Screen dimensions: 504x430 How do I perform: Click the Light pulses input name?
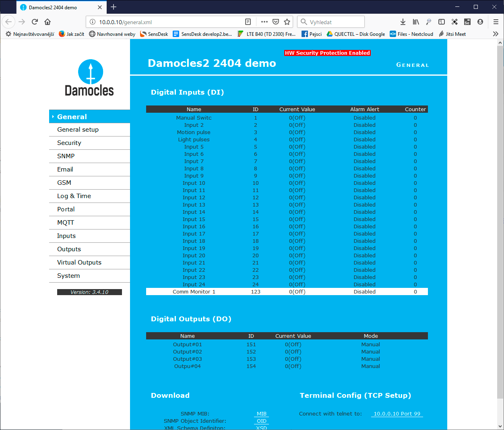pyautogui.click(x=194, y=140)
